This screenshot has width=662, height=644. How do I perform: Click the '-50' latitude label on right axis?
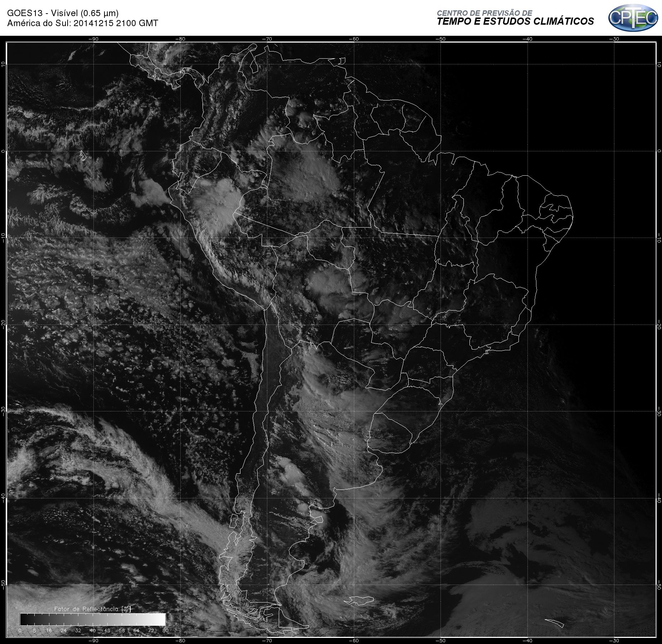pos(659,585)
